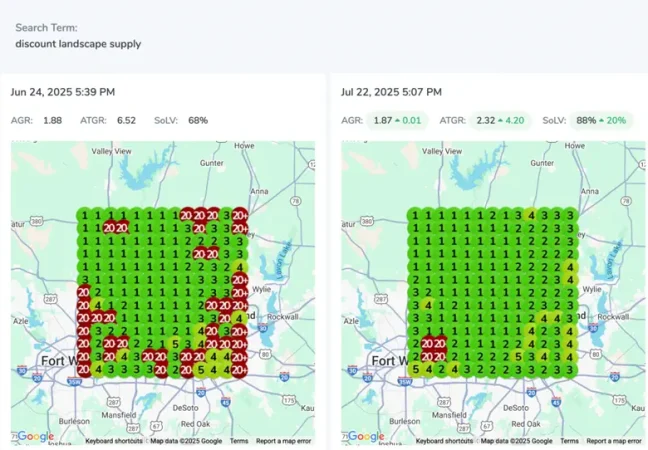Select bottom-left 20 pin on June map
Image resolution: width=648 pixels, height=450 pixels.
[x=84, y=369]
